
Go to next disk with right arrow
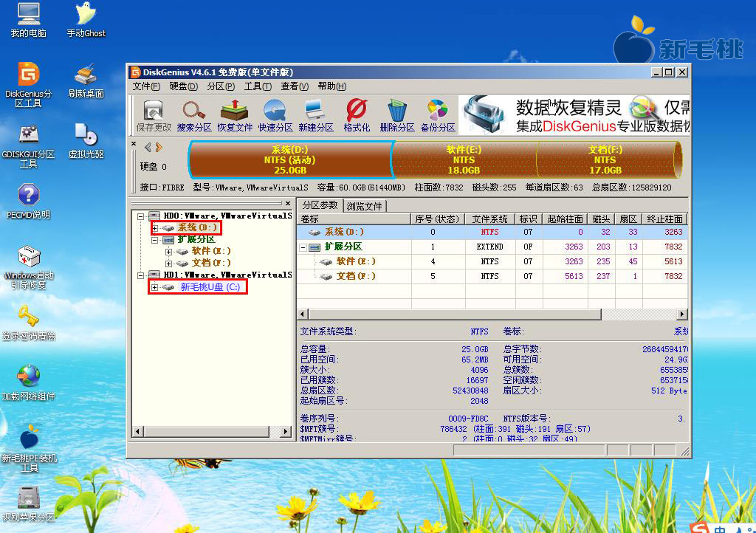click(x=159, y=148)
